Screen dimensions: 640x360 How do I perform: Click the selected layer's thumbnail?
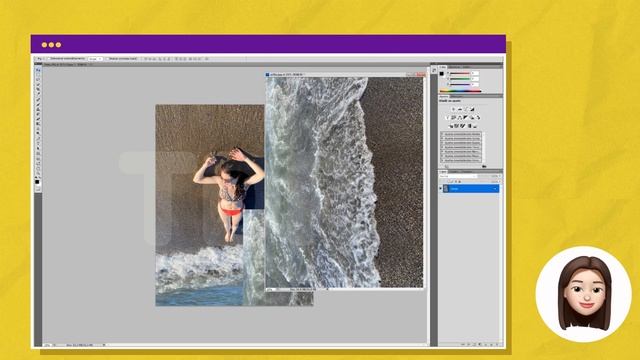point(446,189)
